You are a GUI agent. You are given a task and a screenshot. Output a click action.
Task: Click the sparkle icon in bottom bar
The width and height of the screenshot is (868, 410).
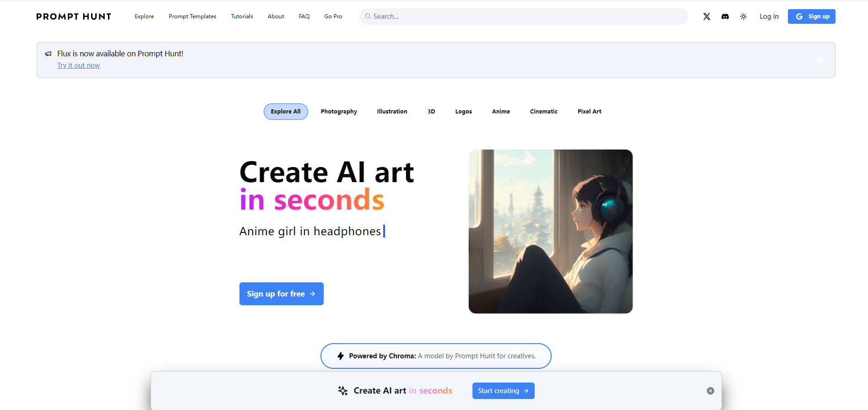tap(343, 390)
